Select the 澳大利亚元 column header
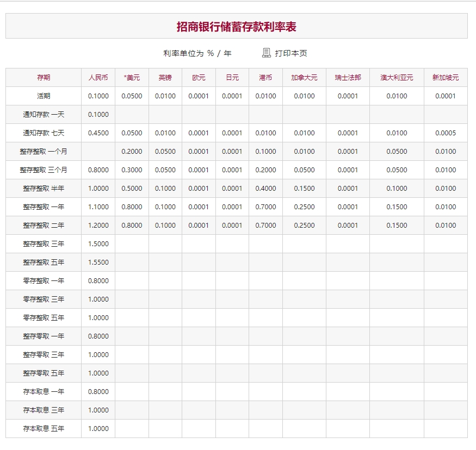This screenshot has height=450, width=476. tap(397, 78)
